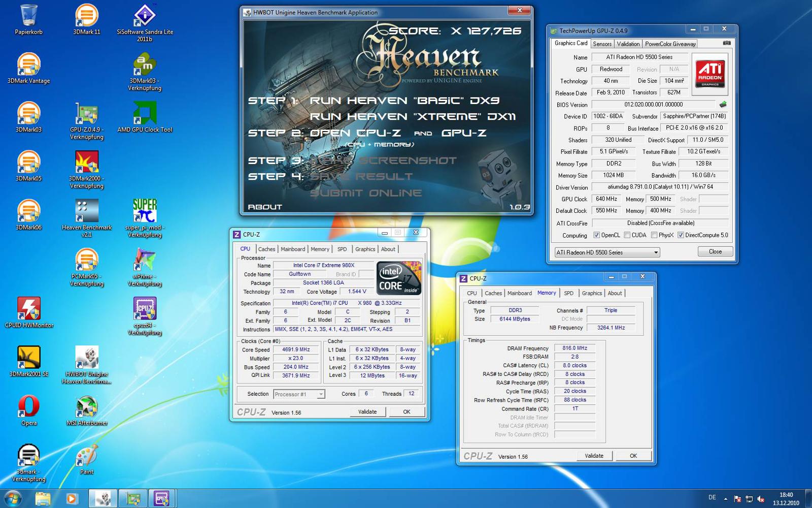The height and width of the screenshot is (508, 812).
Task: Click GPU Clock value 640 MHz
Action: [606, 199]
